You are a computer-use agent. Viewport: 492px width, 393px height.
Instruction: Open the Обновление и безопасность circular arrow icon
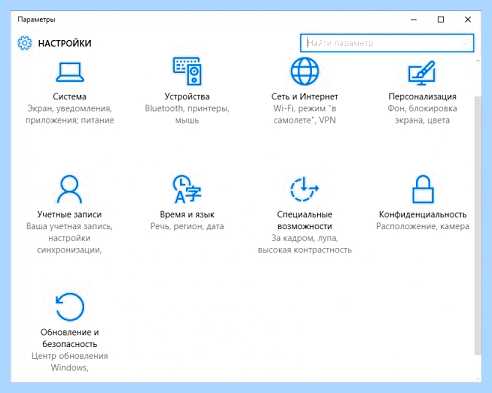(69, 307)
